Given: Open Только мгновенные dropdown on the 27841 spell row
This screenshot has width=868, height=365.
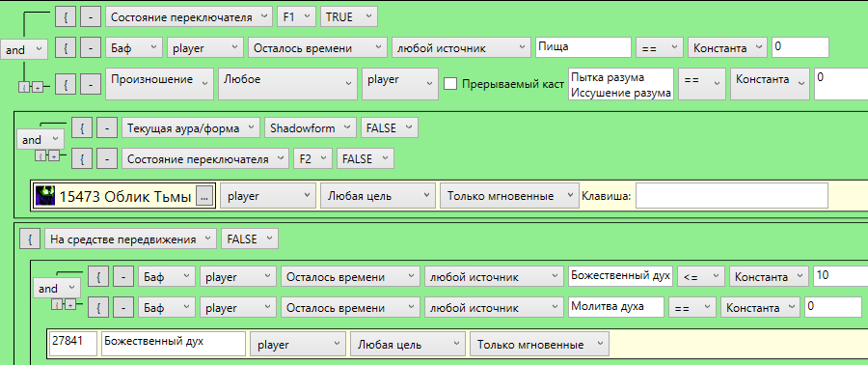Looking at the screenshot, I should point(539,345).
